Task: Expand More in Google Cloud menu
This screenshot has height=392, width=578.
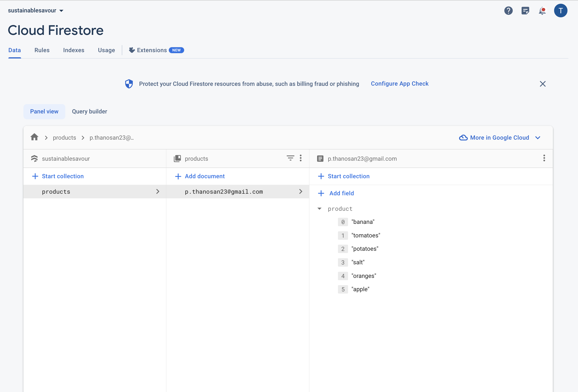Action: [499, 138]
